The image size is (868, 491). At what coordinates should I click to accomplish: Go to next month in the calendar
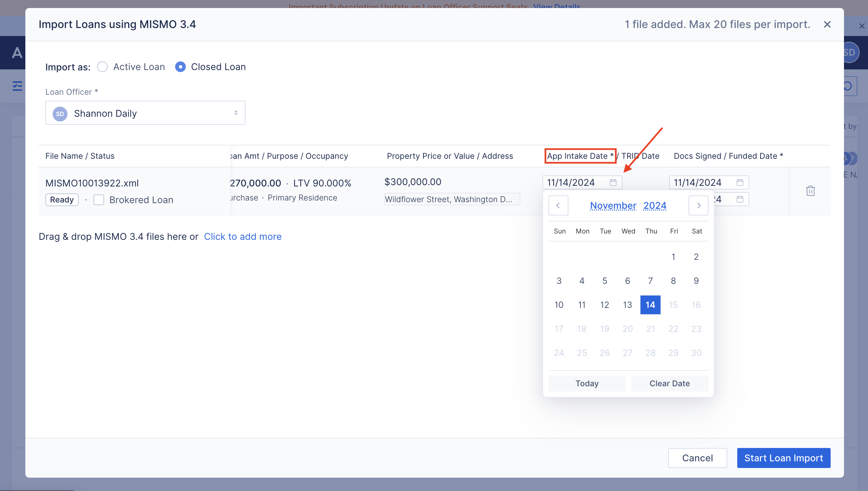[x=698, y=205]
